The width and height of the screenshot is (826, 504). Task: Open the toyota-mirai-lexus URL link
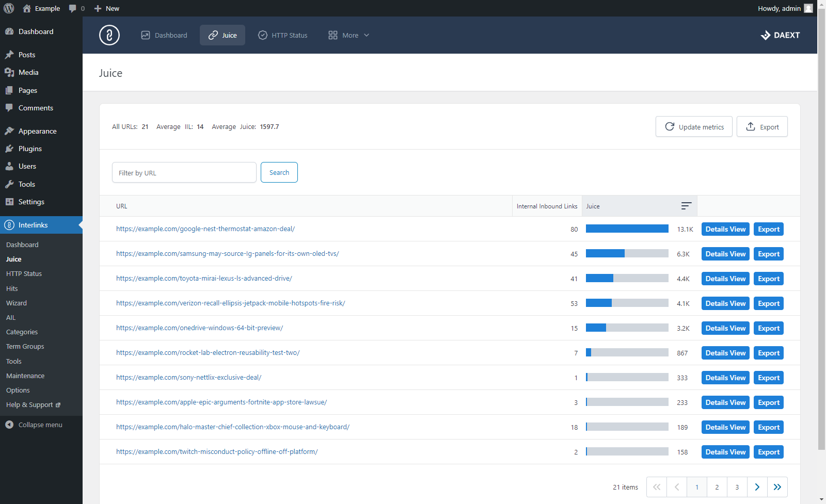[x=204, y=279]
